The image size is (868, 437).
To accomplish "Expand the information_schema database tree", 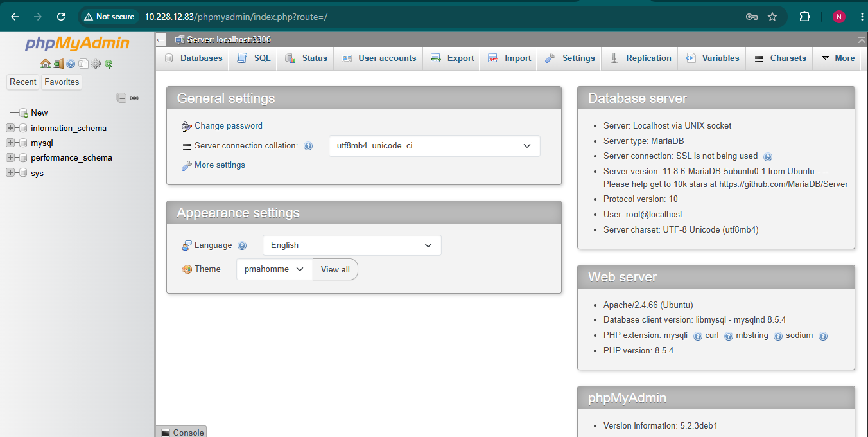I will [10, 128].
